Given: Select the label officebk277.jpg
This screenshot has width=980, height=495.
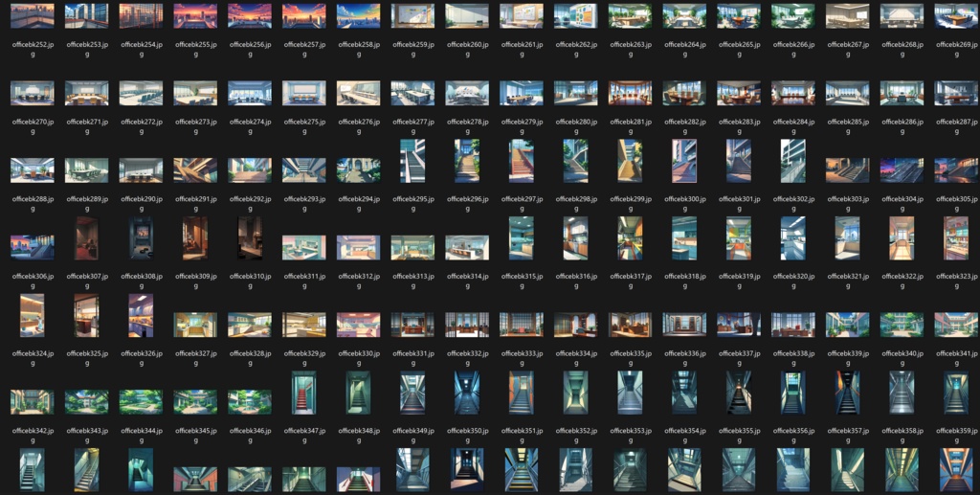Looking at the screenshot, I should tap(413, 126).
